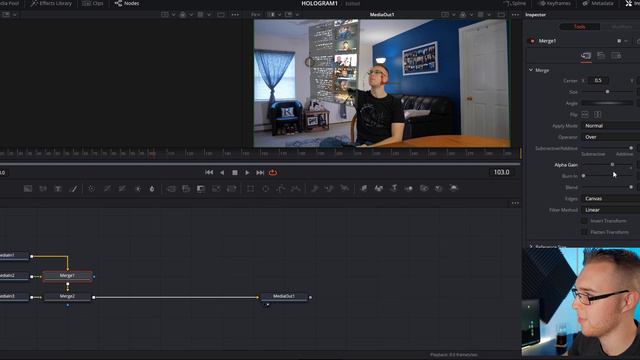Add a pEmitter particle node

click(x=314, y=189)
